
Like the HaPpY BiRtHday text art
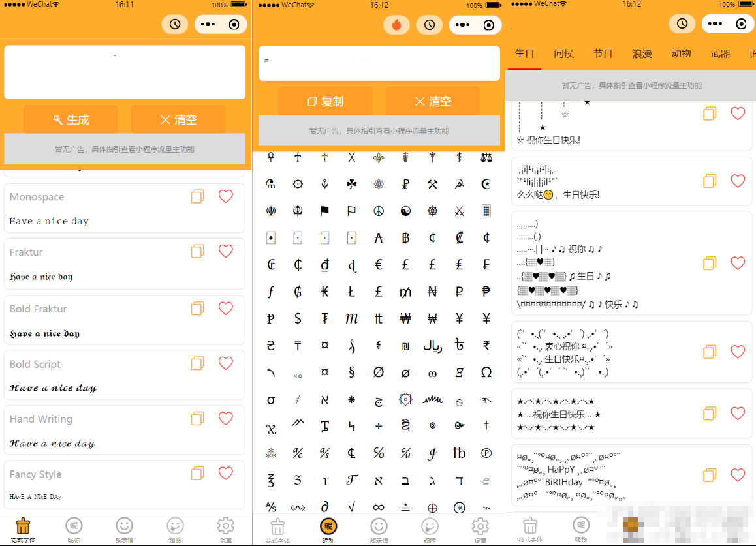[738, 475]
